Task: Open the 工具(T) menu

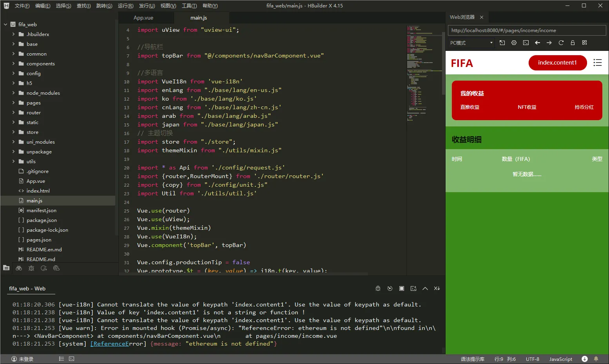Action: pyautogui.click(x=189, y=5)
